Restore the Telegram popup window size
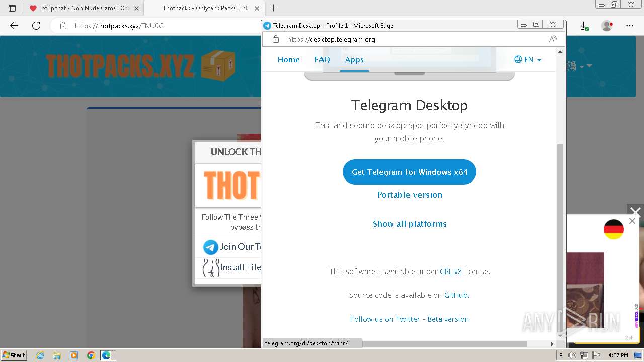644x362 pixels. click(537, 25)
